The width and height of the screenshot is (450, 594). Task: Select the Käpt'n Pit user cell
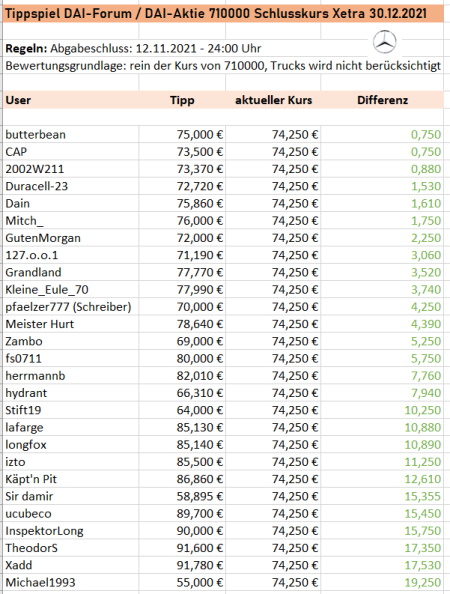click(x=71, y=479)
